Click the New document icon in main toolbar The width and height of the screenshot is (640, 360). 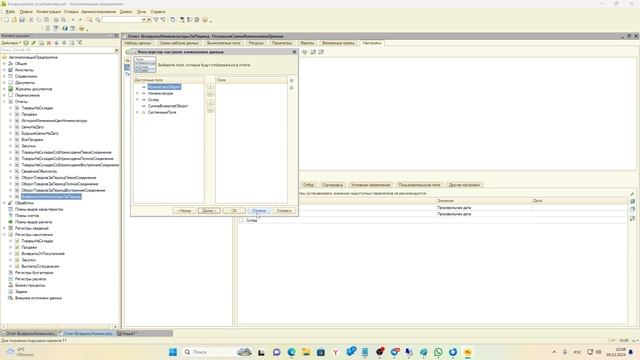pyautogui.click(x=7, y=20)
